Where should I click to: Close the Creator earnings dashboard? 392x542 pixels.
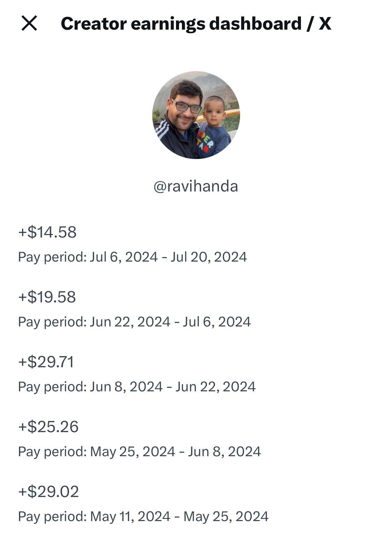coord(29,24)
